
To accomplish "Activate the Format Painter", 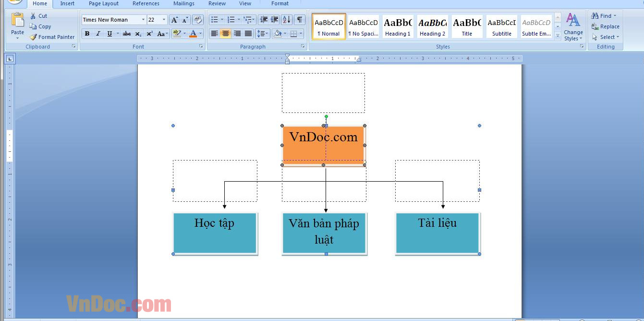I will [52, 37].
